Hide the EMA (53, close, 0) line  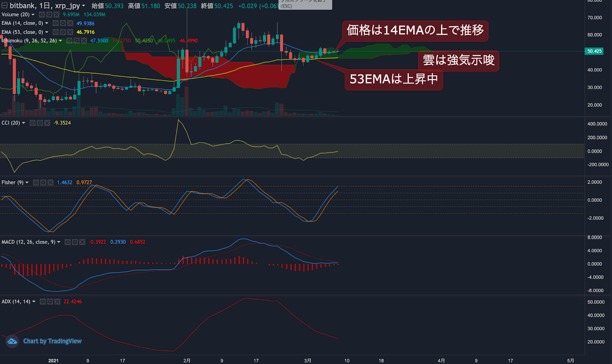click(x=56, y=32)
